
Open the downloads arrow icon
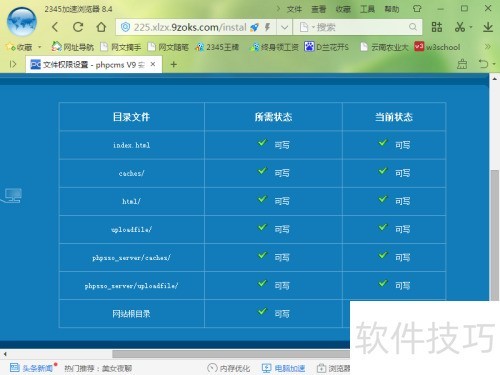[x=488, y=27]
